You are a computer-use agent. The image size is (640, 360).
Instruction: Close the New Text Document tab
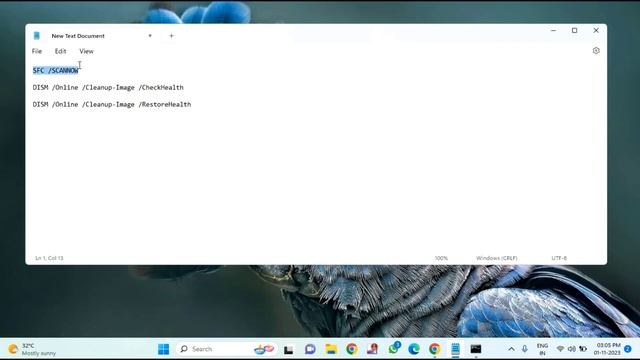click(150, 36)
